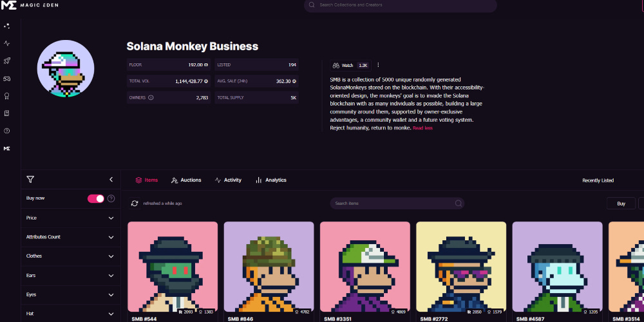Click the magnifier in Search items
Viewport: 644px width, 322px height.
(458, 204)
